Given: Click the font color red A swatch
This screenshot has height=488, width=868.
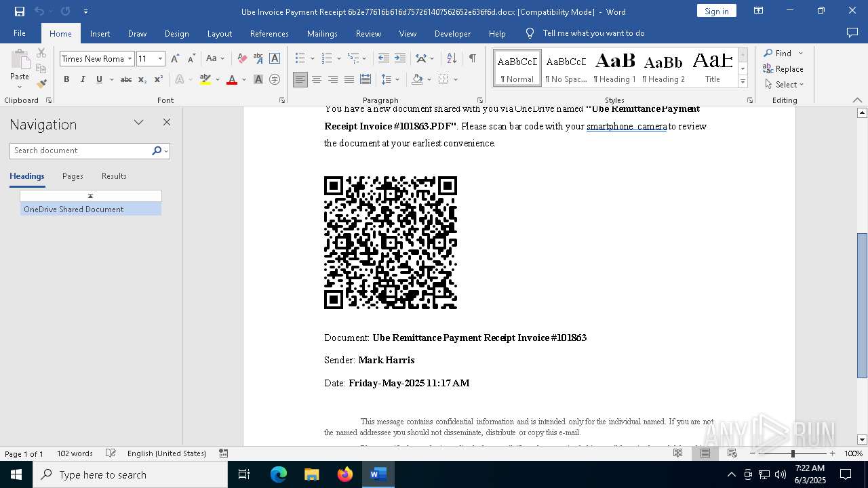Looking at the screenshot, I should pos(232,79).
